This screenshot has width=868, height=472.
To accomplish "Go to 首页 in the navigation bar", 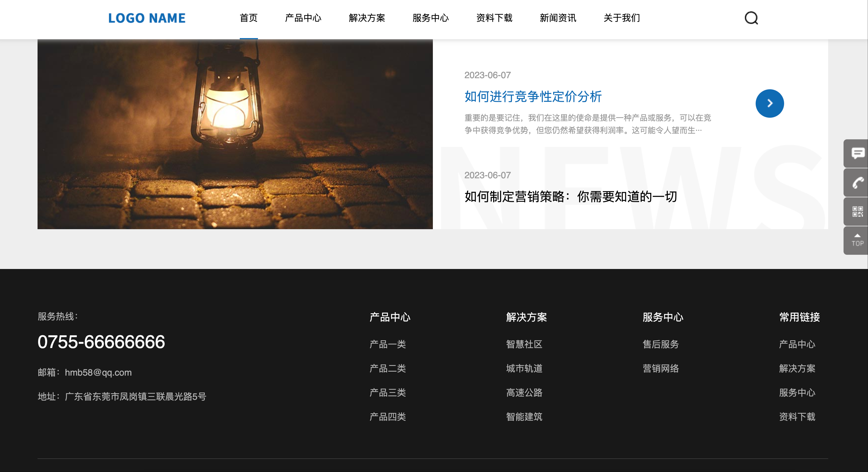I will click(249, 18).
